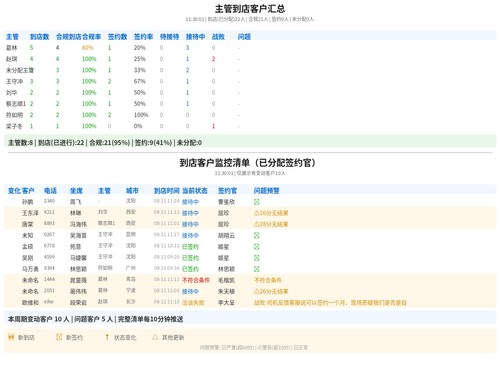Click the 待接待 column header
Image resolution: width=500 pixels, height=370 pixels.
[169, 37]
